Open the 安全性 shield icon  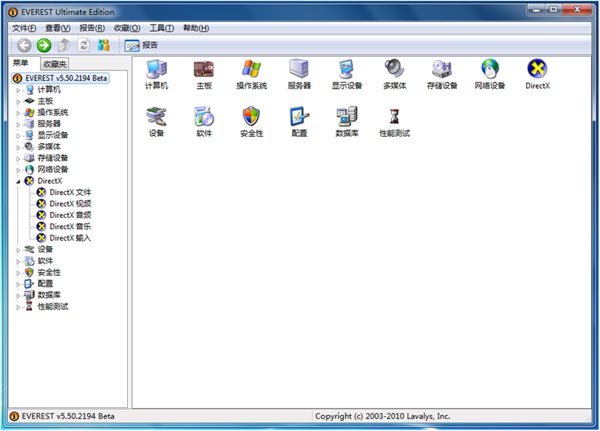(251, 117)
